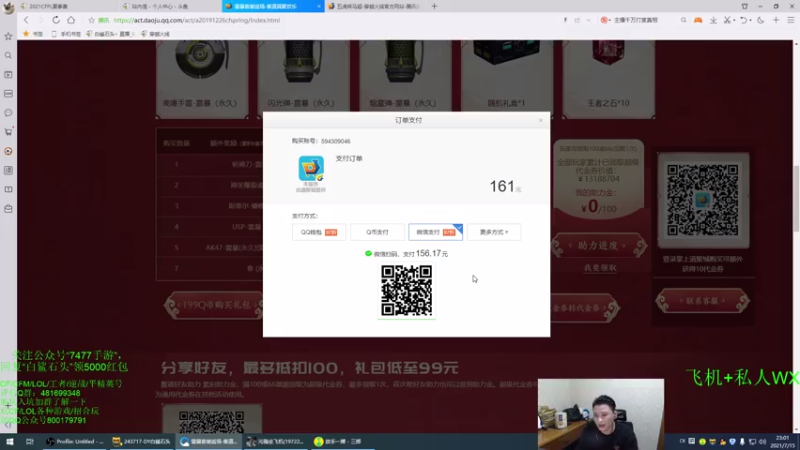Switch to the fourth tab 穿越火线官方网站
Image resolution: width=800 pixels, height=450 pixels.
pyautogui.click(x=375, y=6)
